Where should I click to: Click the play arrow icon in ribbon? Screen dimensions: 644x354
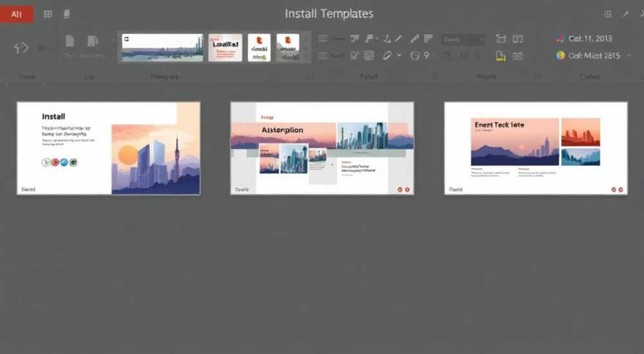[42, 48]
